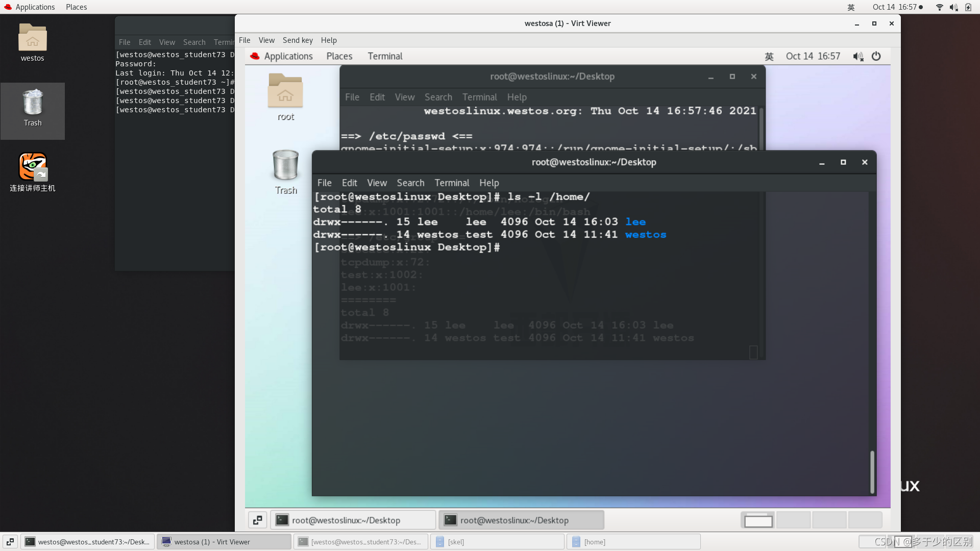The image size is (980, 551).
Task: Open Virt Viewer's View menu
Action: click(266, 40)
